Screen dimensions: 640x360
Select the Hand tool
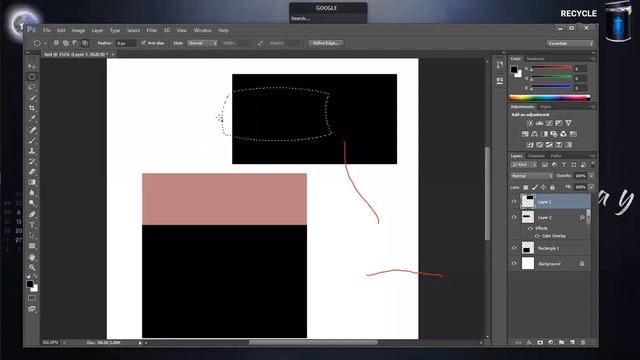32,257
